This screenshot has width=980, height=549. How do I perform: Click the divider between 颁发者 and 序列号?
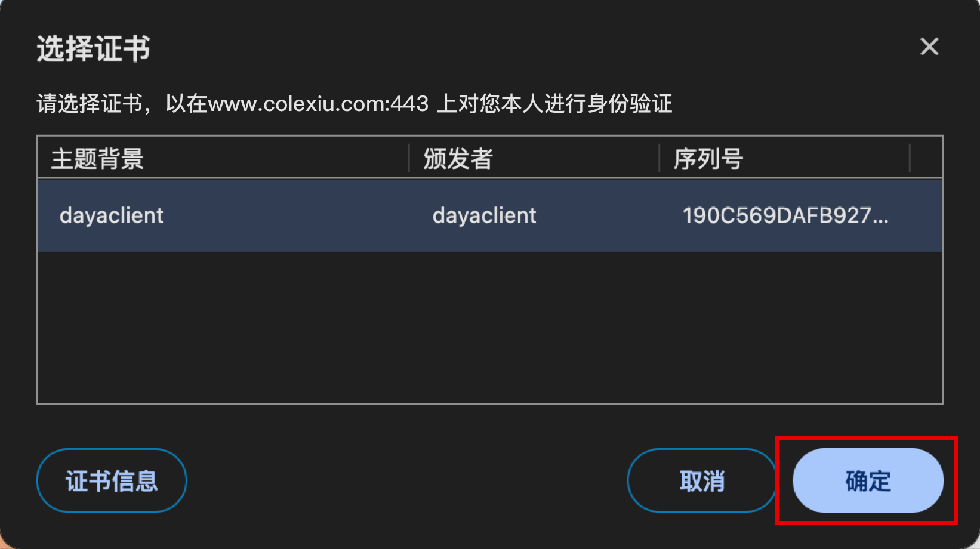pos(660,158)
